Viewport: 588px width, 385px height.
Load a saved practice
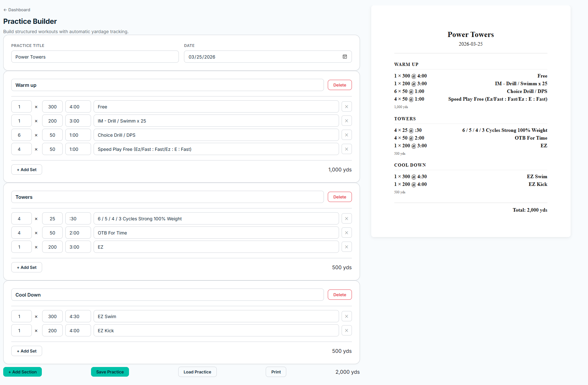[x=197, y=372]
